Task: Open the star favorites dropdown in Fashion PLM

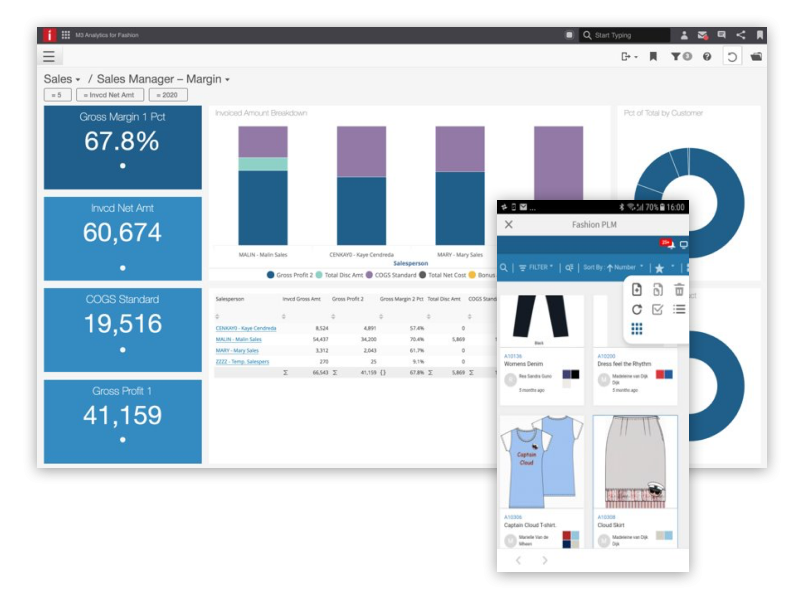Action: [x=664, y=267]
